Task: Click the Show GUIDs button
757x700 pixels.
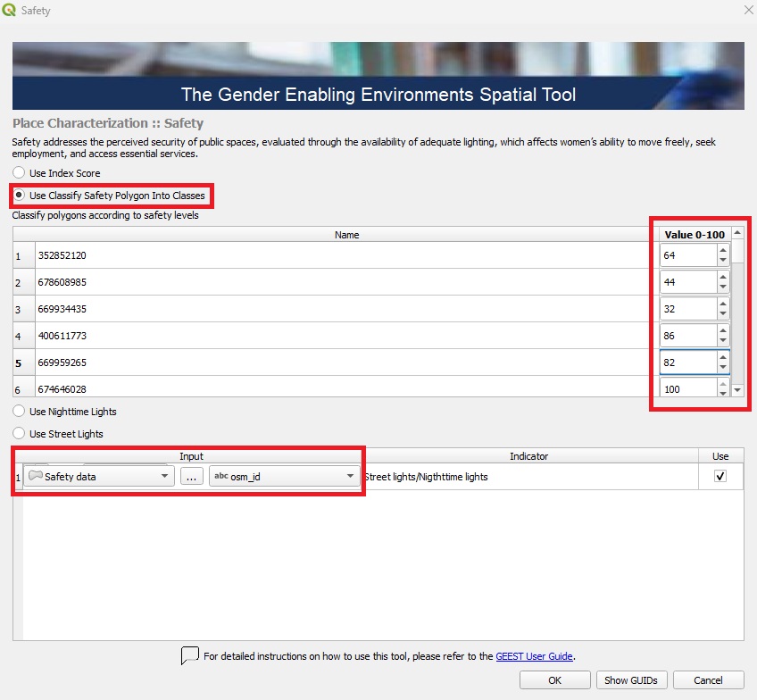Action: (631, 679)
